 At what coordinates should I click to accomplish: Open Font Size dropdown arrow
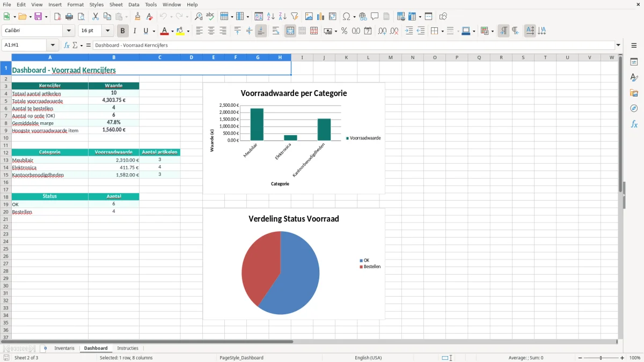[x=107, y=31]
